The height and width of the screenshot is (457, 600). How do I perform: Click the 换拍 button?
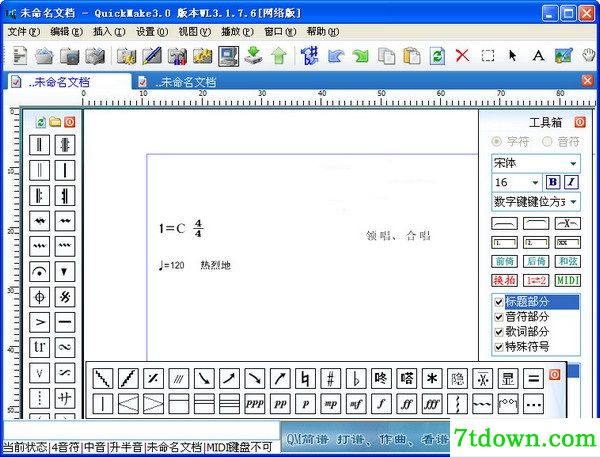click(505, 281)
